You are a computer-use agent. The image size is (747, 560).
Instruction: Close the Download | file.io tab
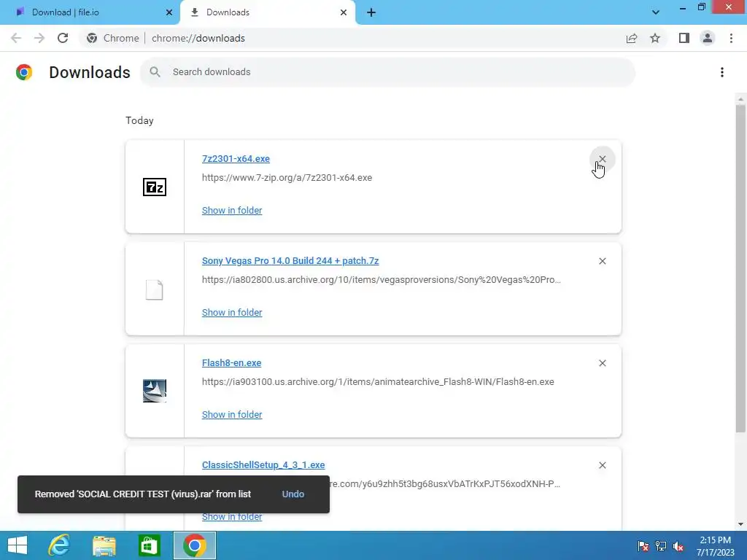169,12
